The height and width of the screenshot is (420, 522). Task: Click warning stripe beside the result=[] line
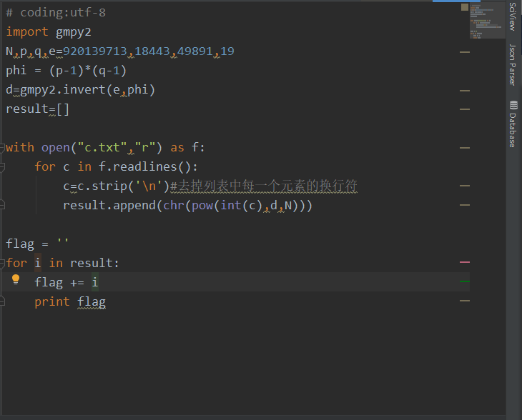pyautogui.click(x=464, y=109)
